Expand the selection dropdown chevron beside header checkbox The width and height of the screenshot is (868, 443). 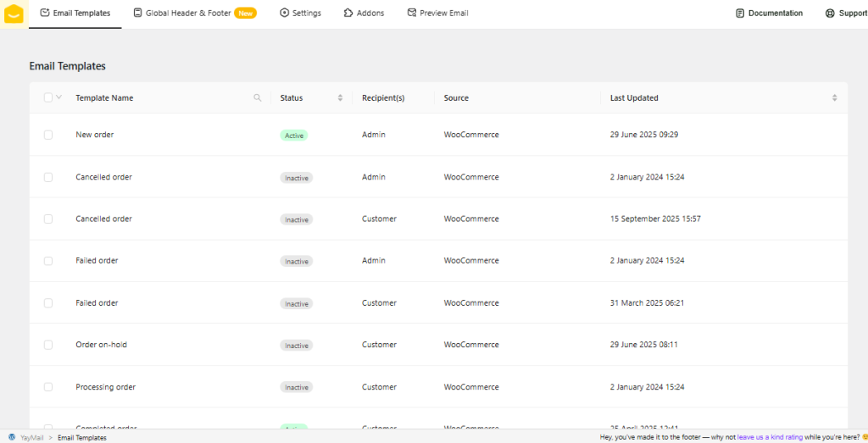(58, 97)
